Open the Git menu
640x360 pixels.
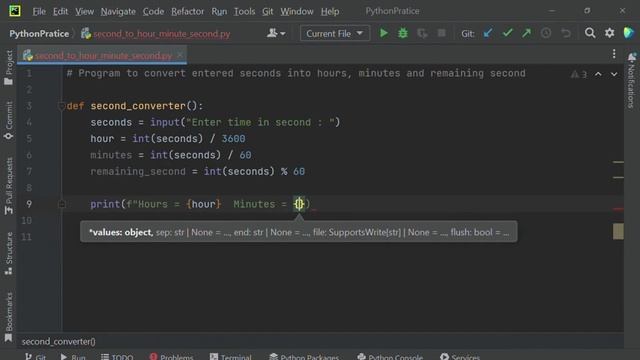[267, 11]
